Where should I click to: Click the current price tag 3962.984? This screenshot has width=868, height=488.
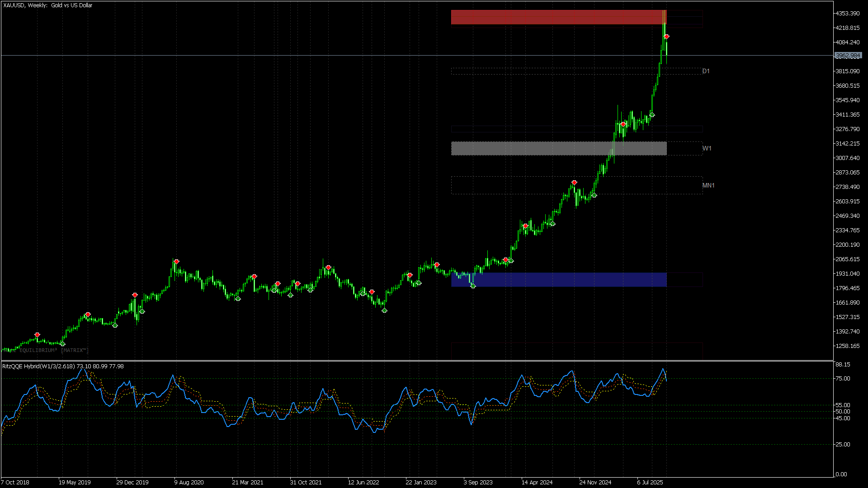coord(848,56)
